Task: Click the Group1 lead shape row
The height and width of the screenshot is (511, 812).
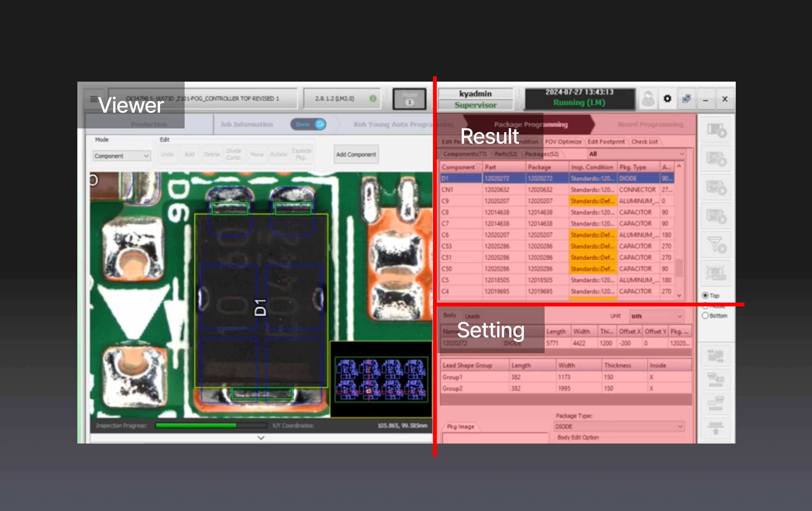Action: coord(566,377)
